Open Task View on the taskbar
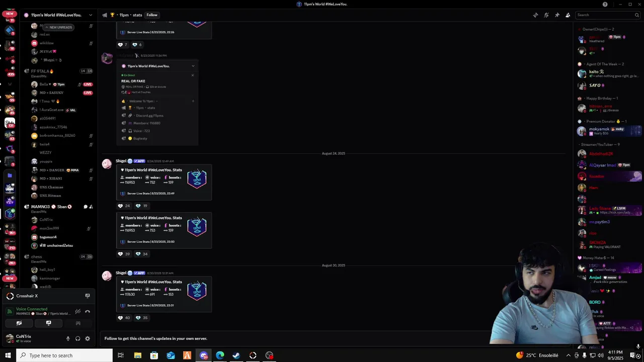 (x=121, y=355)
